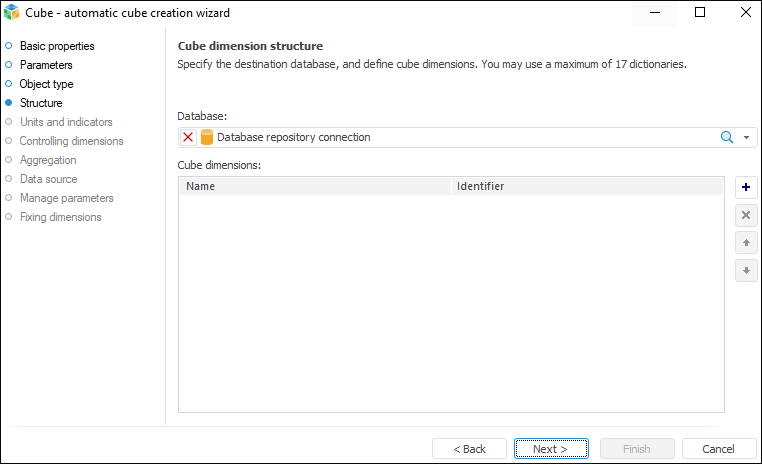Click the move dimension up arrow
The width and height of the screenshot is (762, 464).
pos(745,243)
